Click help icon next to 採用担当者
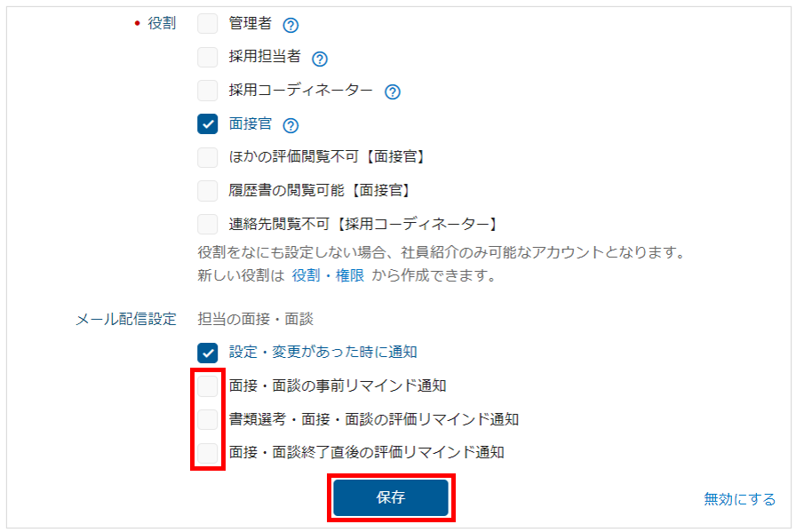796x532 pixels. (320, 59)
